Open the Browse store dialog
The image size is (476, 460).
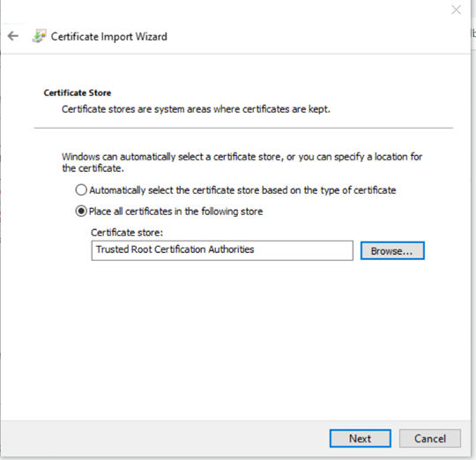(392, 250)
